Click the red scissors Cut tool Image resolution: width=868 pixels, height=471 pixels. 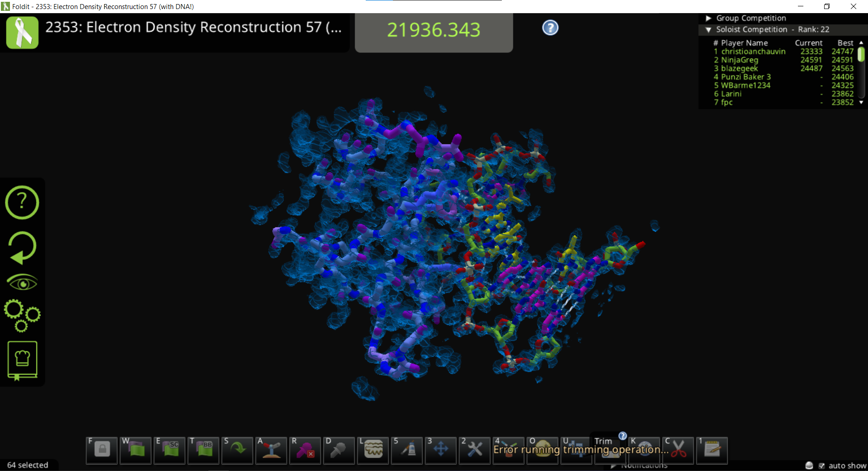click(678, 450)
